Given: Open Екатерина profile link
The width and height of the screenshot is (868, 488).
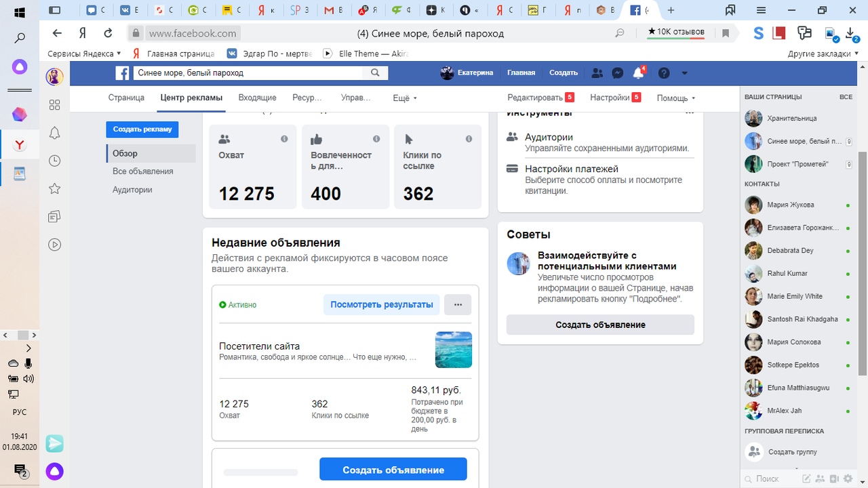Looking at the screenshot, I should (x=467, y=73).
